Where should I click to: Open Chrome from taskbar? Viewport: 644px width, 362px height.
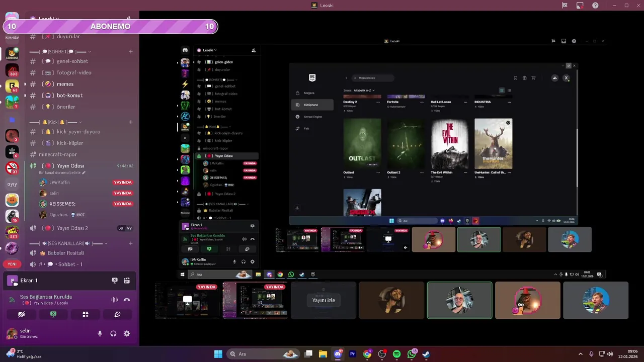coord(367,354)
